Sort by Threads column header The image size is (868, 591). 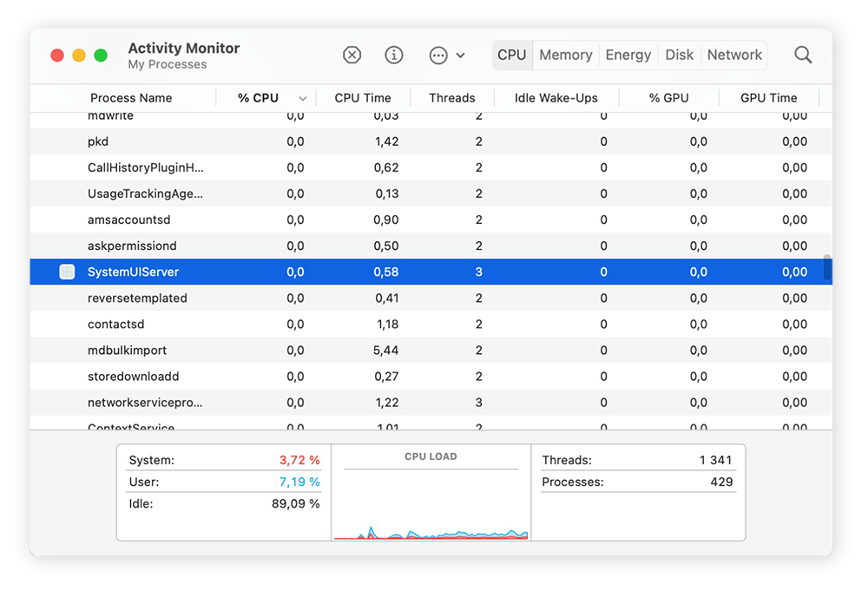click(452, 98)
